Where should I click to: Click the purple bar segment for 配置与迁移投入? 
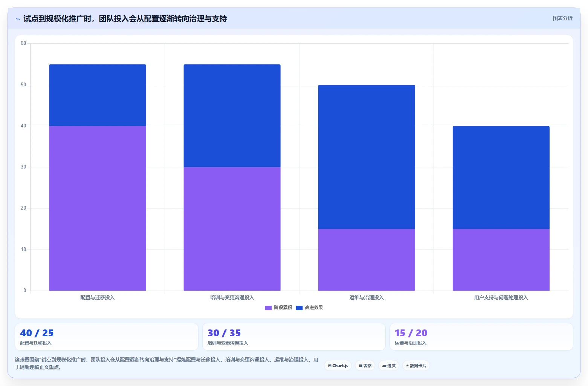pyautogui.click(x=98, y=208)
